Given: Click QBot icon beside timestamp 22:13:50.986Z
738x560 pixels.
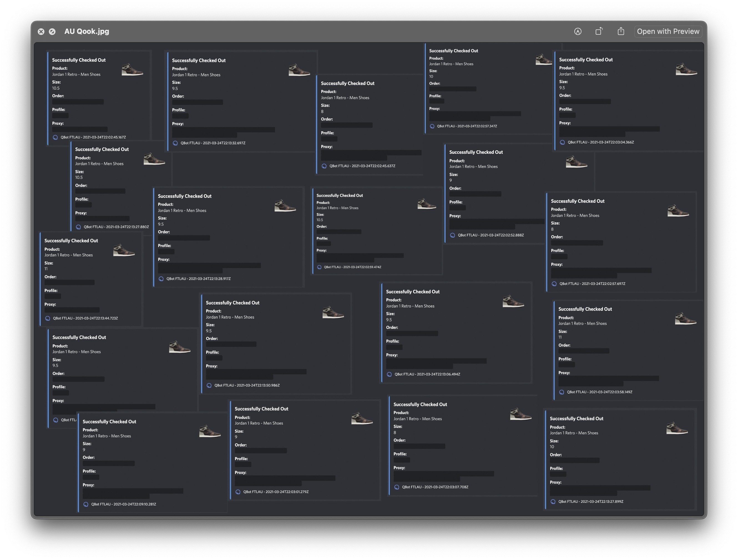Looking at the screenshot, I should [209, 385].
